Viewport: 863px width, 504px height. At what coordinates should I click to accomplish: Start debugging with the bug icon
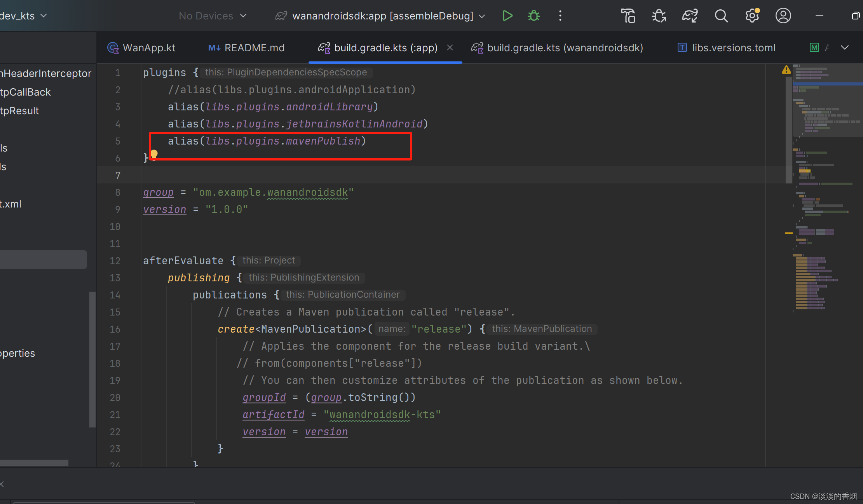pos(534,16)
